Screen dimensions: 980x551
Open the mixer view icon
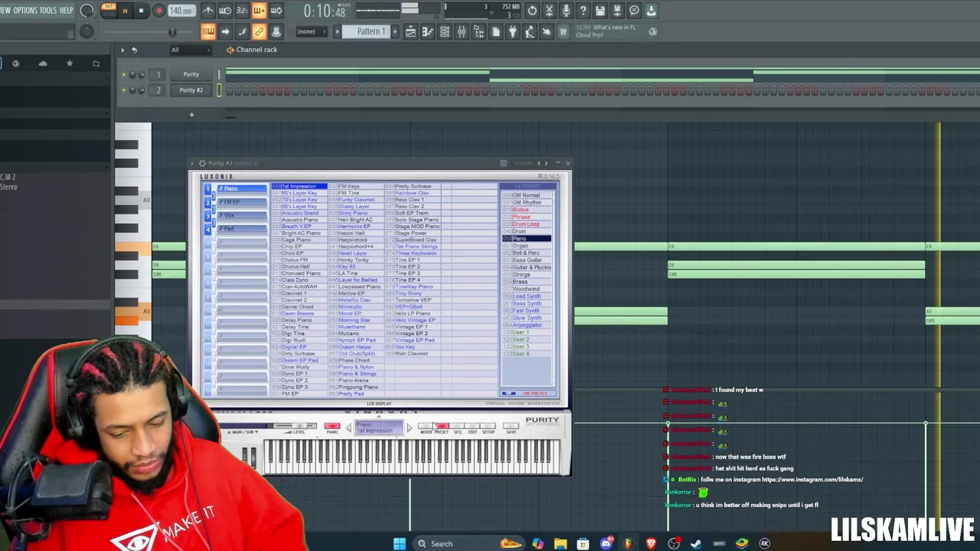pos(462,31)
